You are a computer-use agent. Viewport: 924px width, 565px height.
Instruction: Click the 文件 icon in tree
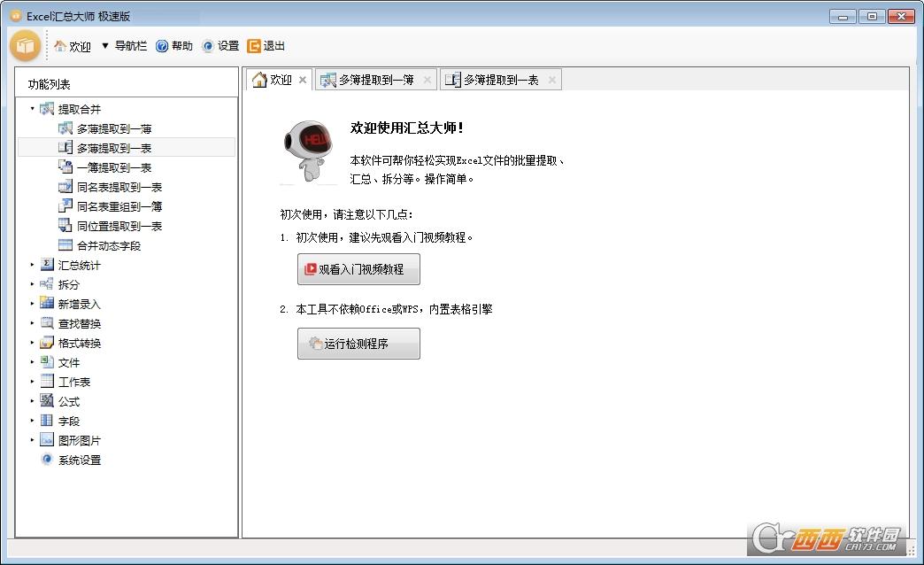(x=47, y=361)
